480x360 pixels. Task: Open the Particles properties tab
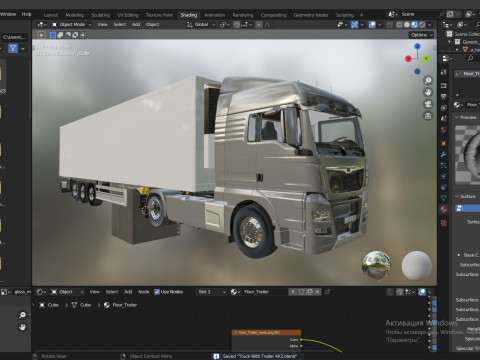tap(443, 165)
